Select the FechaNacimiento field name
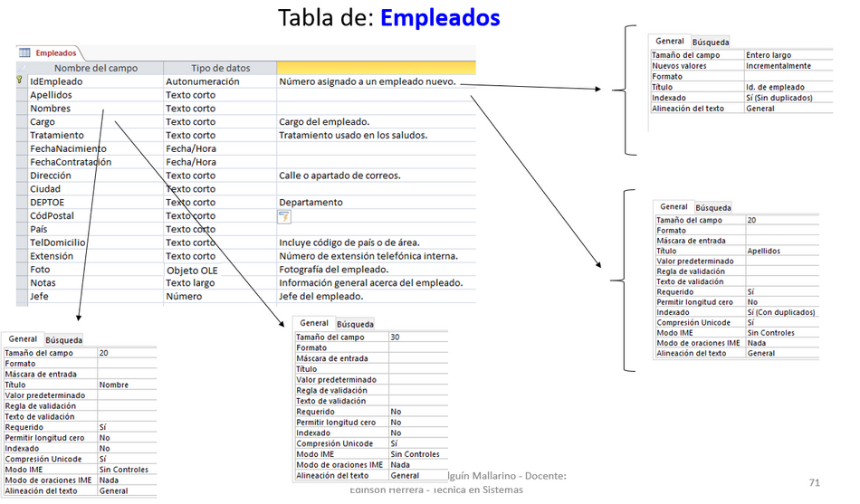Viewport: 860px width, 504px height. 68,148
